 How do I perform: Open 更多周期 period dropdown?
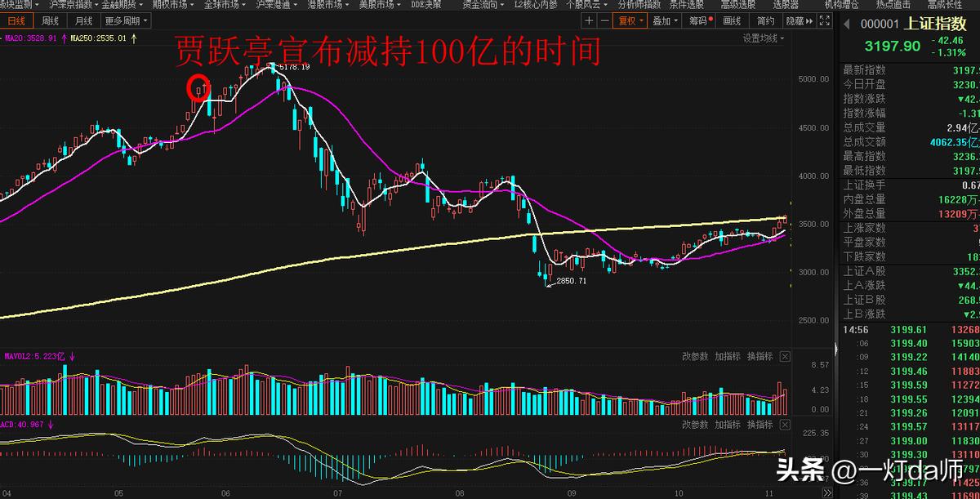click(x=125, y=21)
